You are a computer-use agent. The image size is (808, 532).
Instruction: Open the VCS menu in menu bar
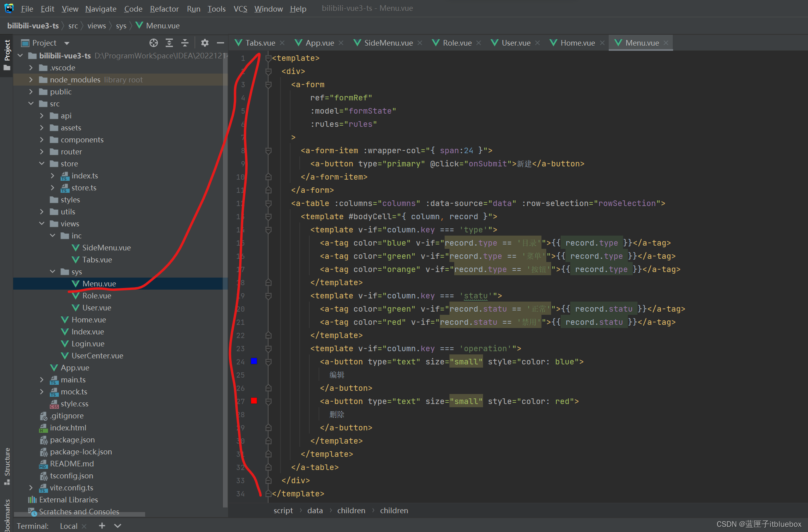coord(239,8)
